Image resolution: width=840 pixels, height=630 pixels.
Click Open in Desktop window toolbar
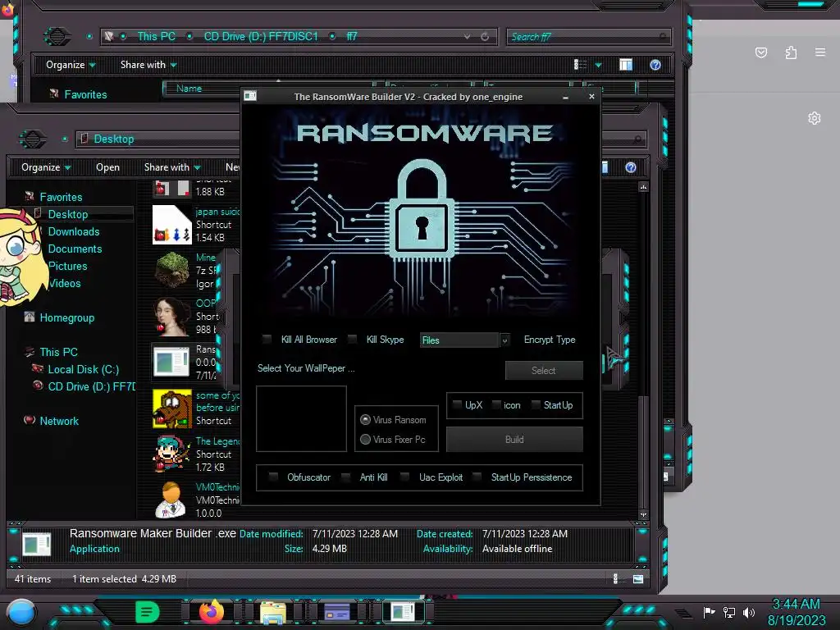[107, 167]
